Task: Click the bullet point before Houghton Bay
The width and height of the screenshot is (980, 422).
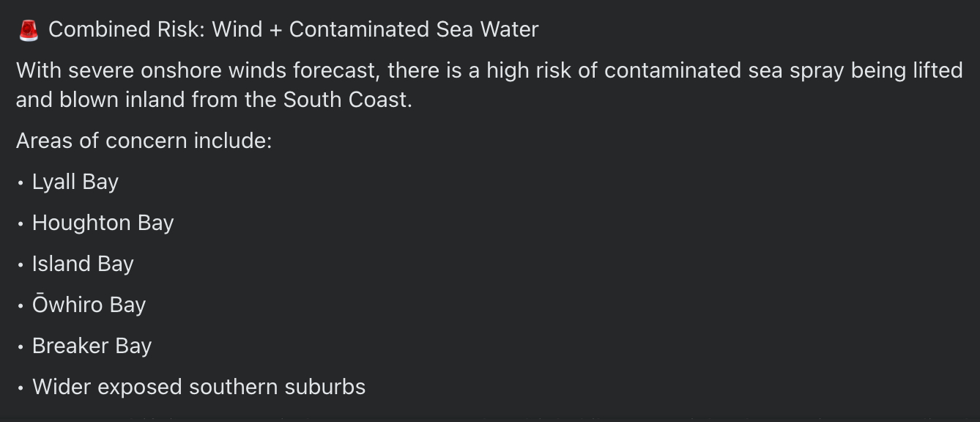Action: tap(21, 223)
